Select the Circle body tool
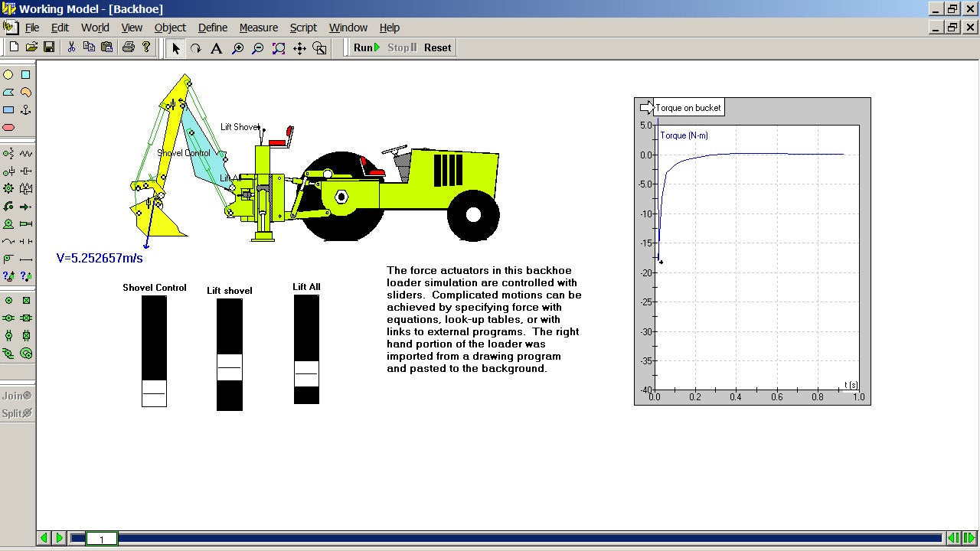 [x=8, y=75]
